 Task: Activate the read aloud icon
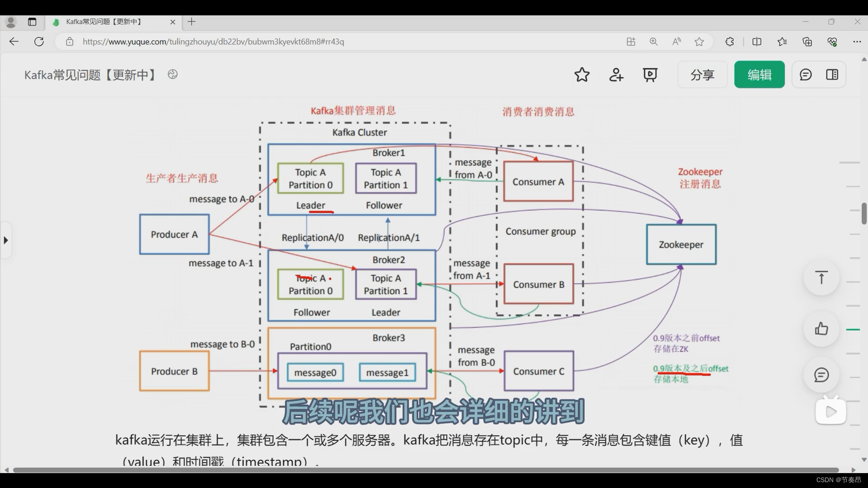pos(676,42)
